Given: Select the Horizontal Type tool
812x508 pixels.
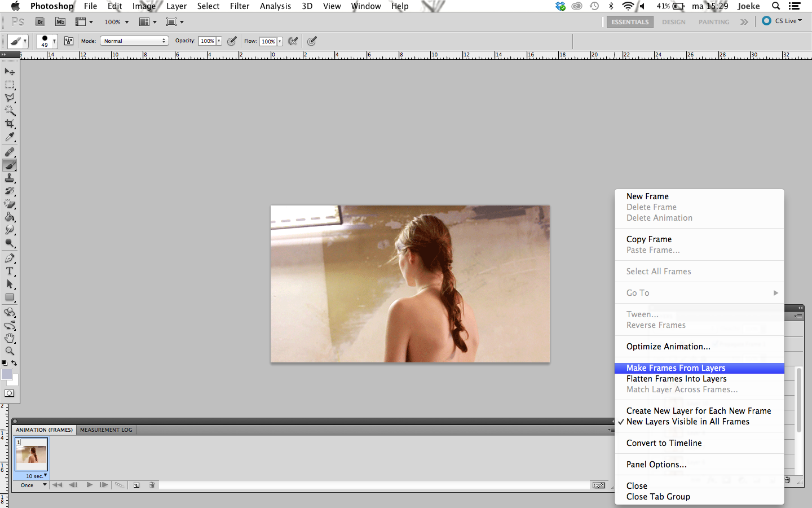Looking at the screenshot, I should point(10,271).
